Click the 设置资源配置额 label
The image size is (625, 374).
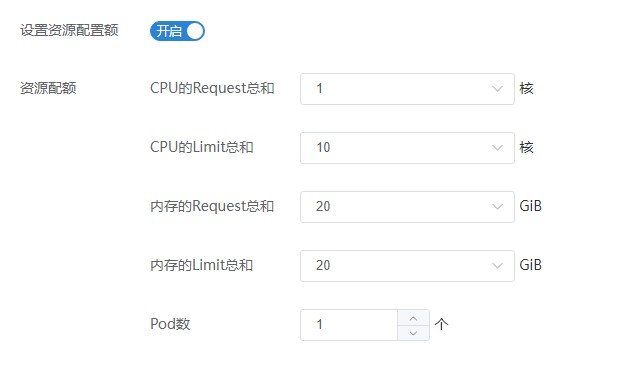click(x=69, y=30)
